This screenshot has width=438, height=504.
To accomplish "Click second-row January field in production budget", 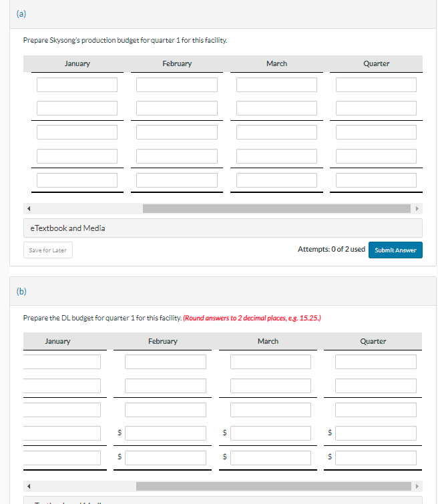I will coord(77,108).
